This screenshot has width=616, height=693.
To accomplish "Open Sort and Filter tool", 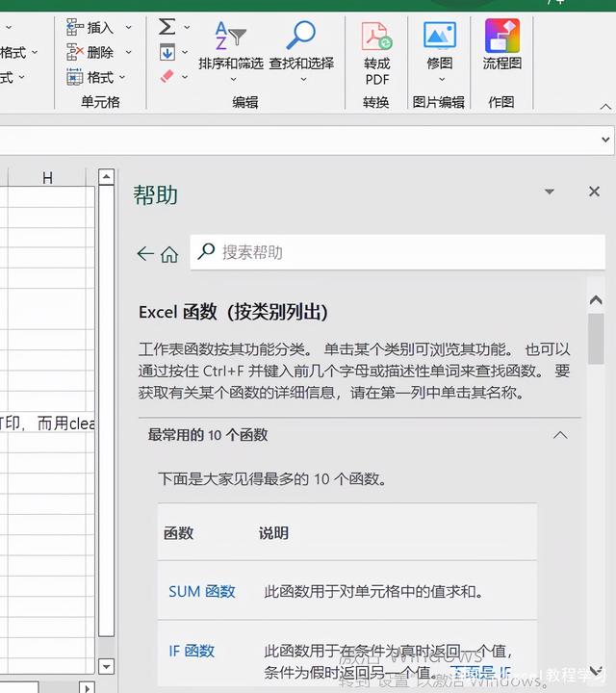I will point(231,49).
